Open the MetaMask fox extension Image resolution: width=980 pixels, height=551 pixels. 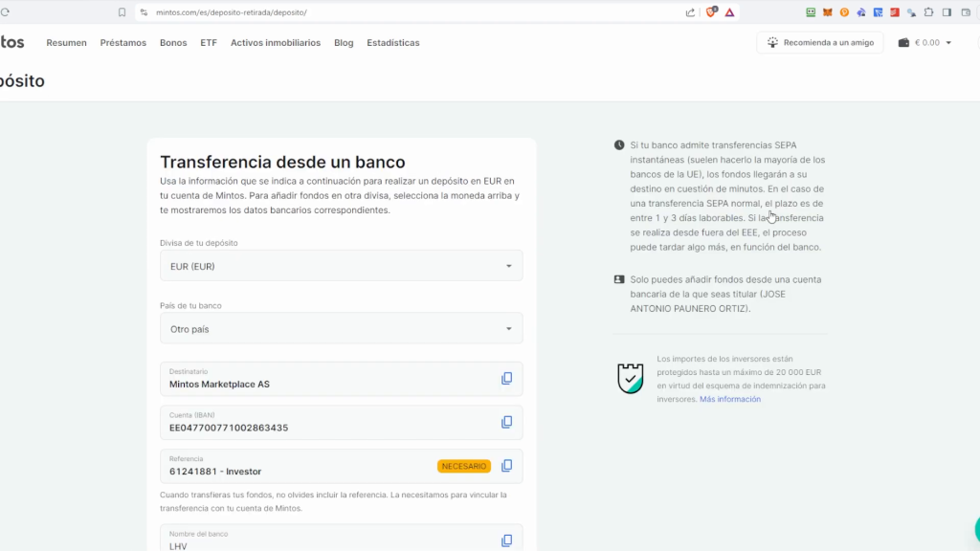pos(828,12)
